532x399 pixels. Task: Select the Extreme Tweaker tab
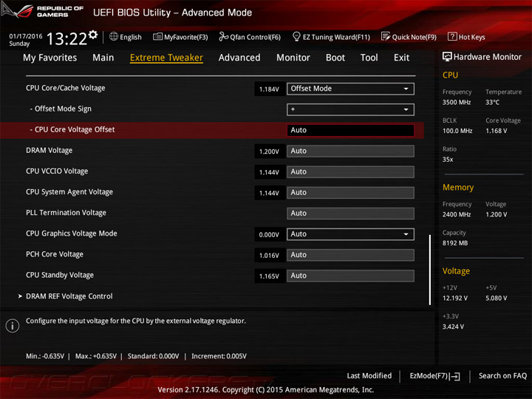166,58
